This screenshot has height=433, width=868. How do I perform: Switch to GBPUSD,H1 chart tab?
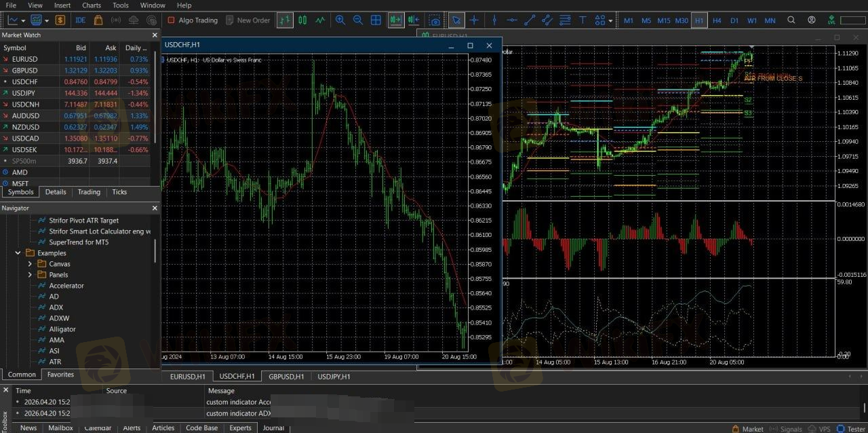285,376
